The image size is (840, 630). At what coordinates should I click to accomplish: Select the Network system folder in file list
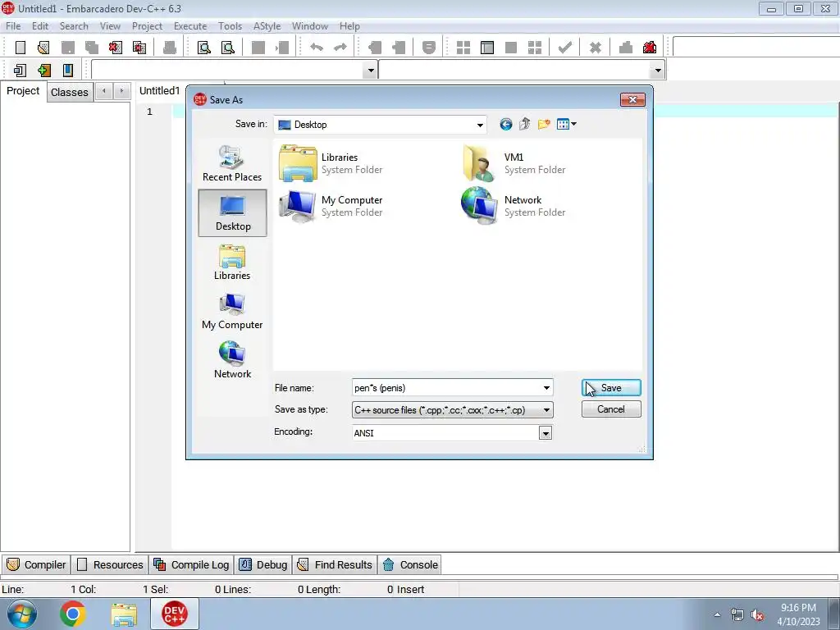click(514, 206)
